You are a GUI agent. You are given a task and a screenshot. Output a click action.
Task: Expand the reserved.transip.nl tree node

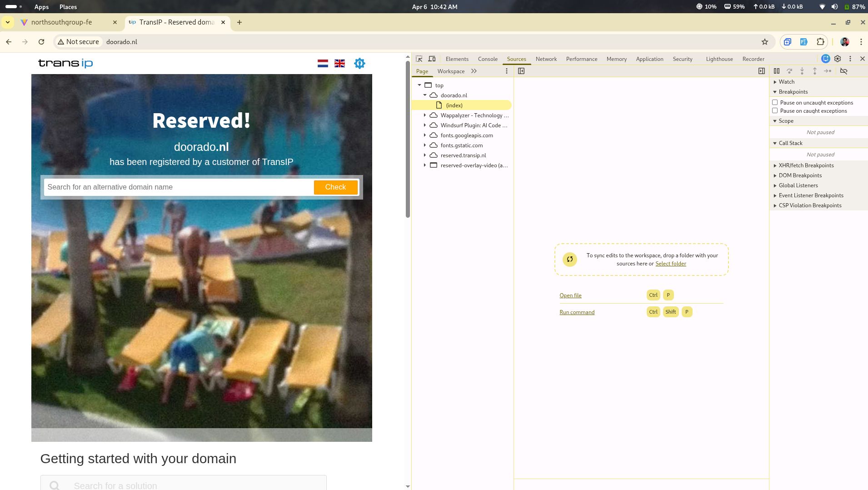pyautogui.click(x=425, y=155)
